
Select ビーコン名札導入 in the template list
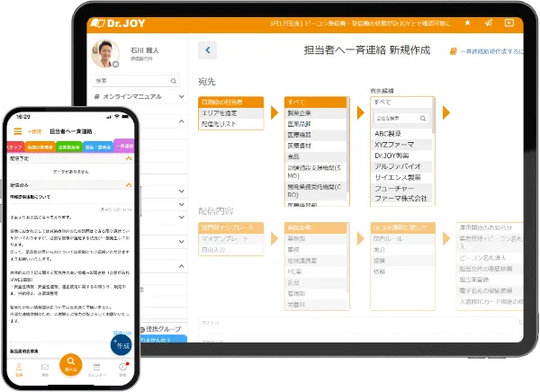[x=490, y=258]
